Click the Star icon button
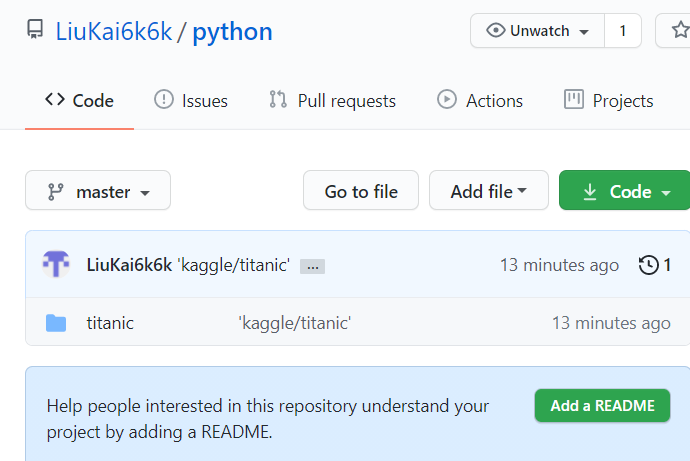The image size is (690, 461). 673,31
